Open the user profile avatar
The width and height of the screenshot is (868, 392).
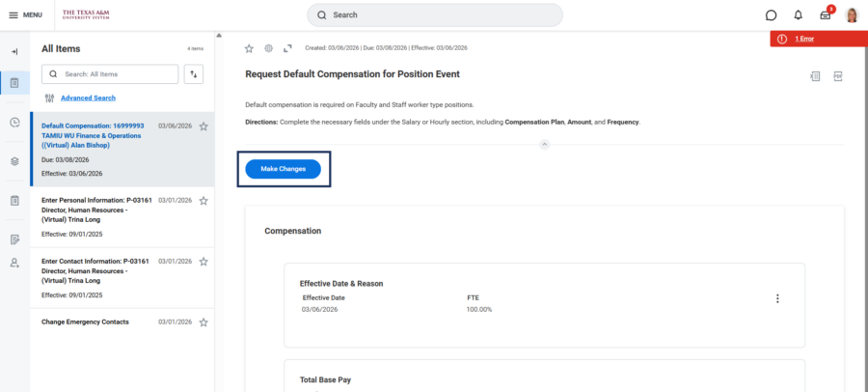click(x=852, y=15)
